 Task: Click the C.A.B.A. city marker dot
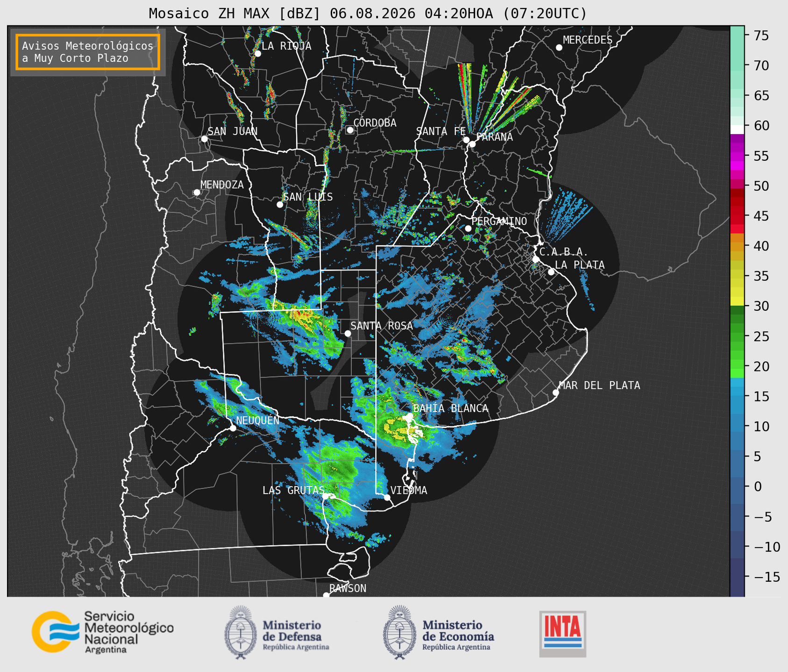point(536,259)
